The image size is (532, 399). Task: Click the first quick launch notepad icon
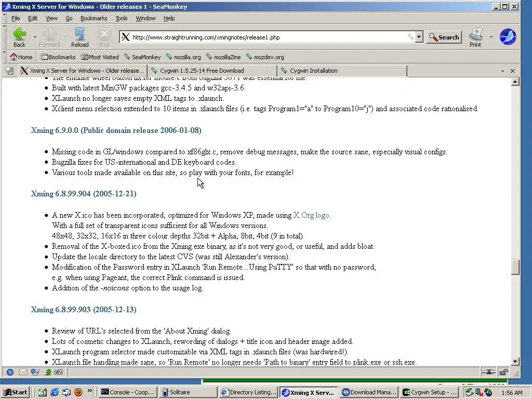(x=42, y=392)
